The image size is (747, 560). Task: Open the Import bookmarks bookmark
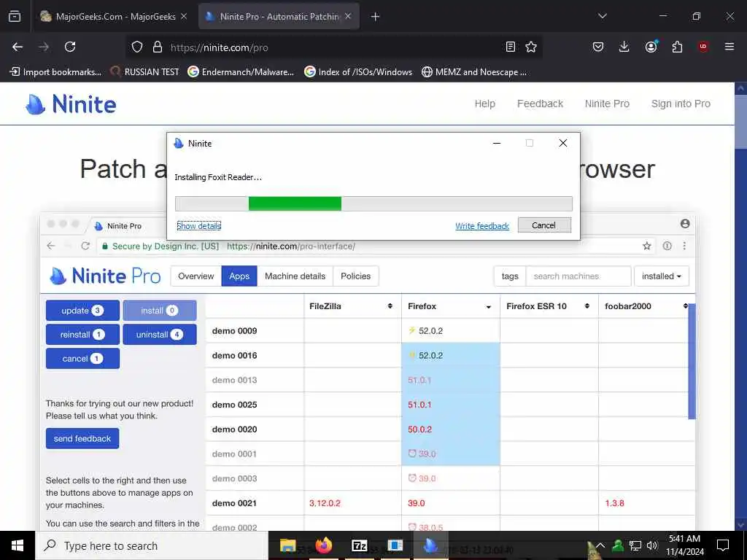click(55, 72)
